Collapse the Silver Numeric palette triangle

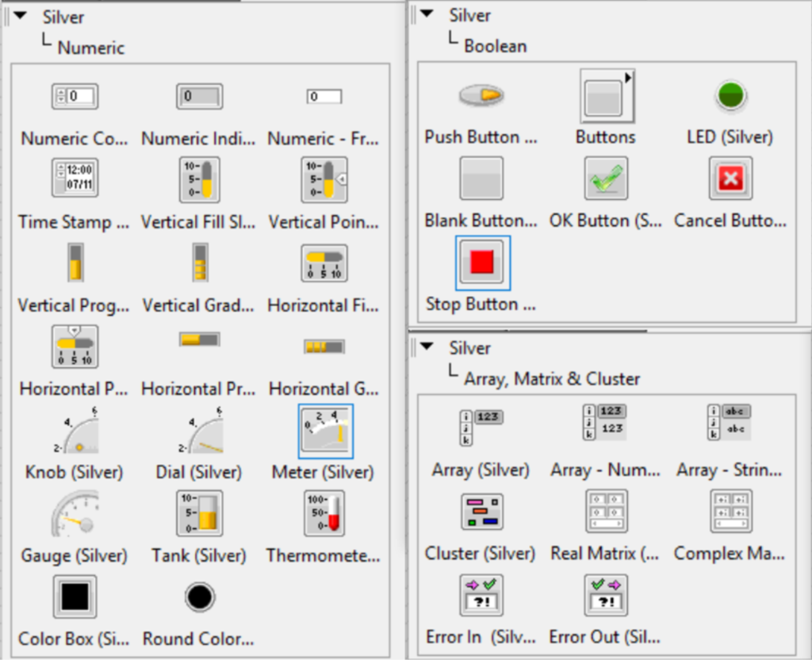point(19,15)
